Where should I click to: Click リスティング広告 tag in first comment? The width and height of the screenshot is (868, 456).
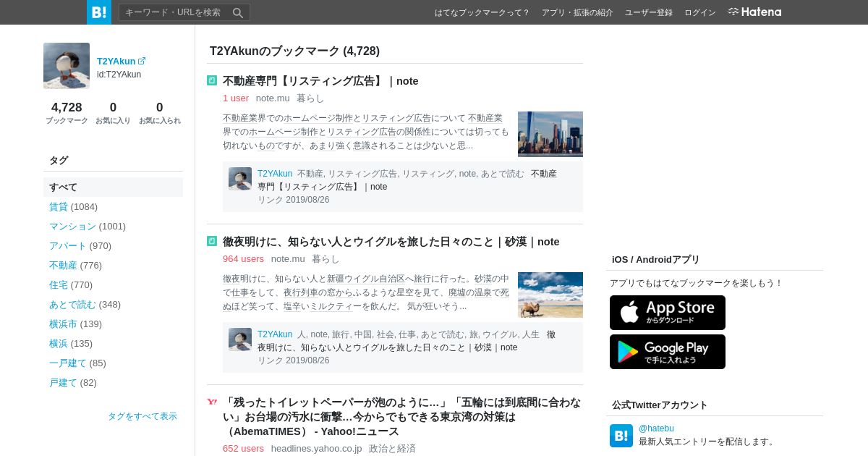click(362, 174)
